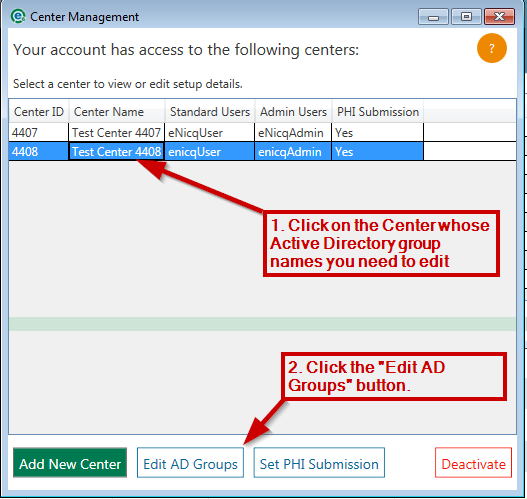The image size is (527, 499).
Task: Deactivate the selected center
Action: tap(473, 463)
